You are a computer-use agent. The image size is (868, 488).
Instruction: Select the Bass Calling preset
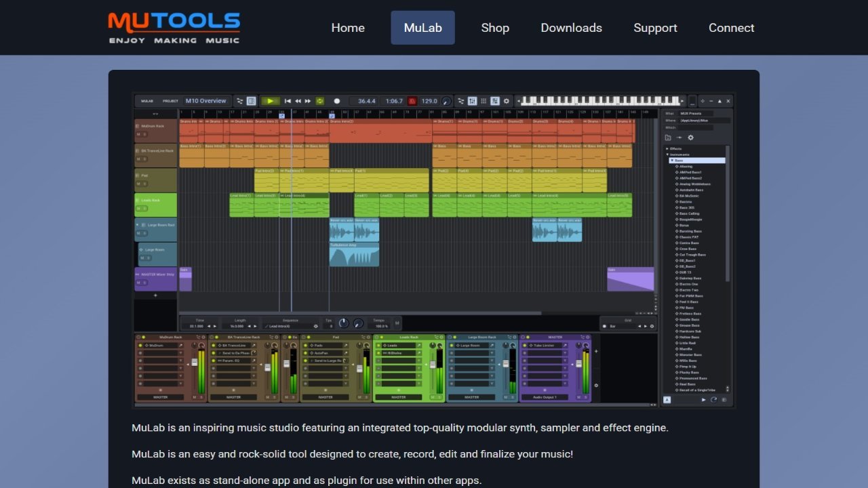point(690,213)
